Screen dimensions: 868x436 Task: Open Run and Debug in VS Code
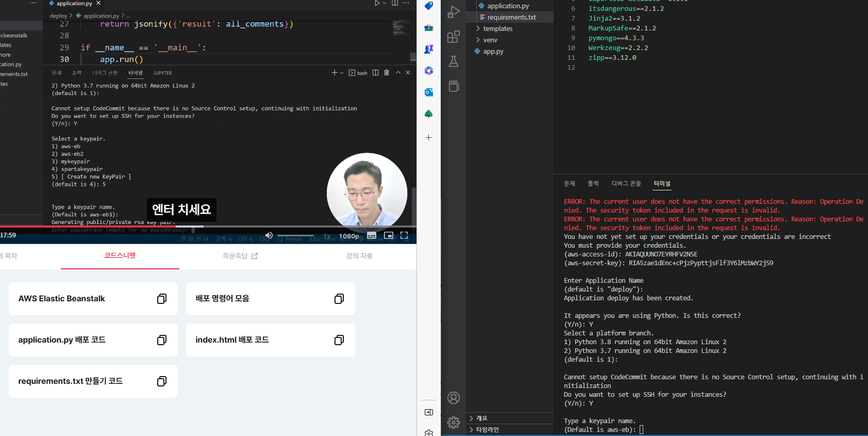(x=454, y=12)
